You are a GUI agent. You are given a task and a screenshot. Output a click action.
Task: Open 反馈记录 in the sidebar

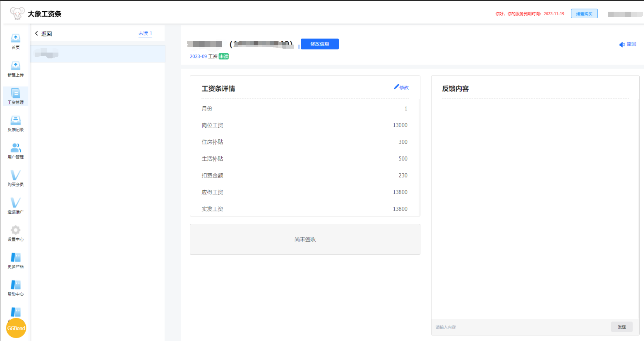(x=16, y=124)
